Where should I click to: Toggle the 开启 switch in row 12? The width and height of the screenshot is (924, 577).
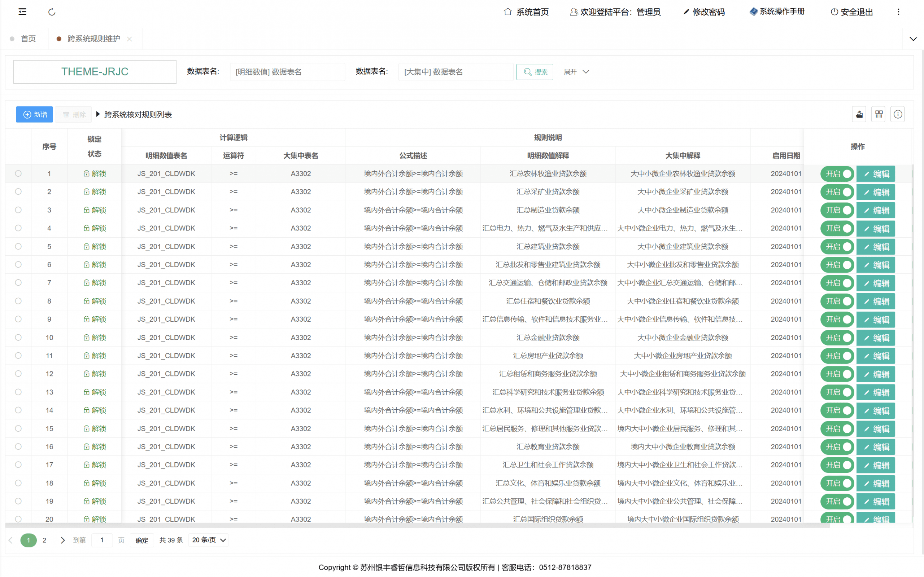(837, 374)
